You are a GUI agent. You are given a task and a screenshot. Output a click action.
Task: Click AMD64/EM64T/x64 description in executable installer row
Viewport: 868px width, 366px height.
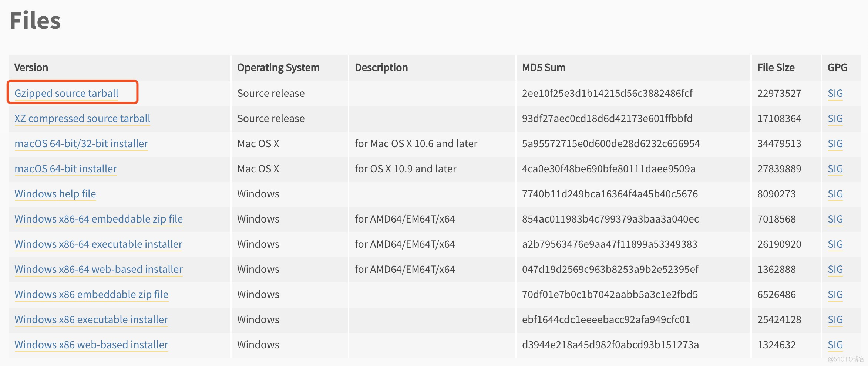(x=405, y=244)
